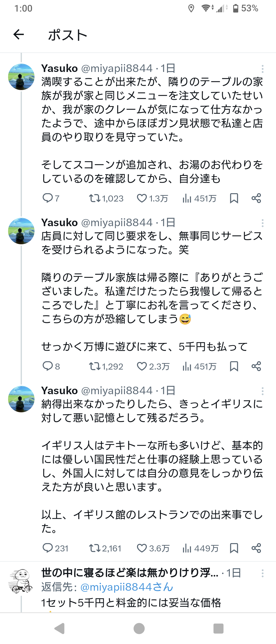Open more options for the second post
276x644 pixels.
point(262,223)
